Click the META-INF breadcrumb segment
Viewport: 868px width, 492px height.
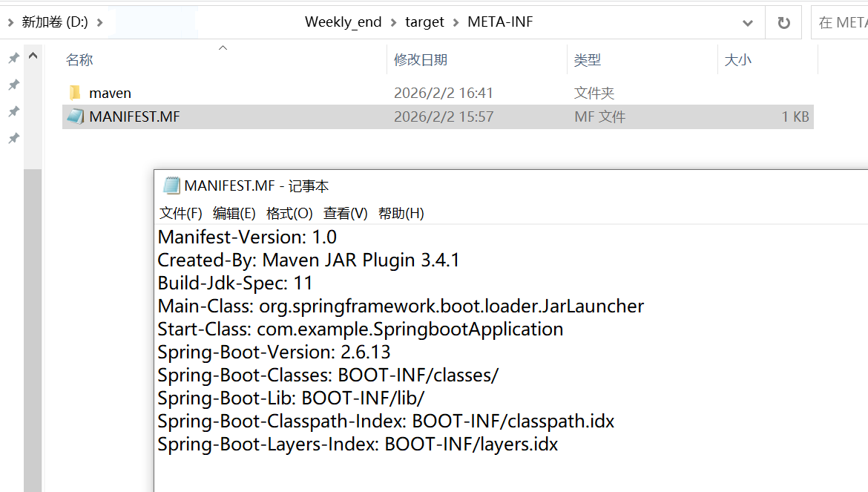[x=500, y=22]
